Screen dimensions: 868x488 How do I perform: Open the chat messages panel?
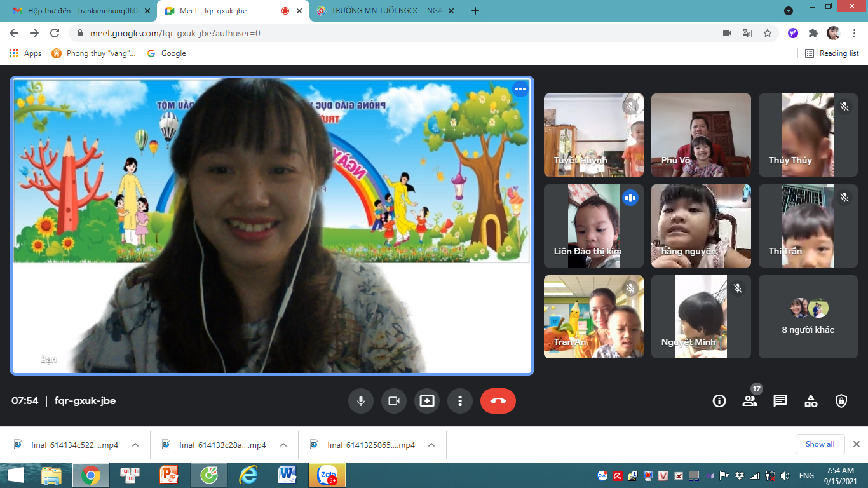pos(780,401)
